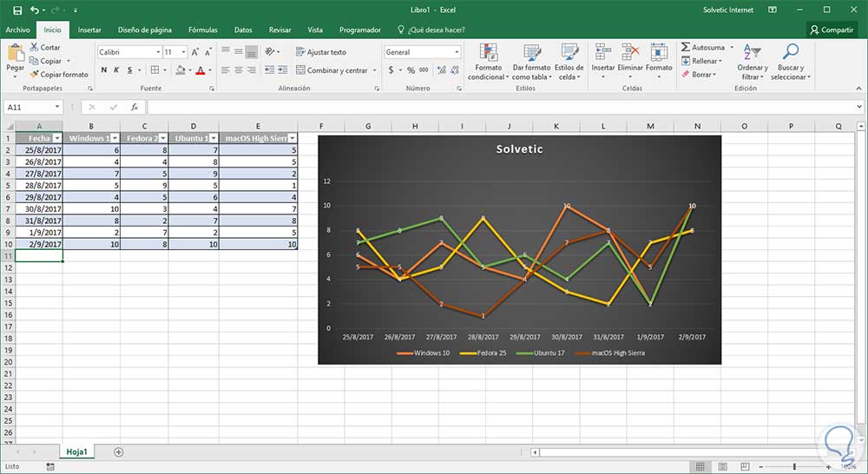Open the Ubuntu column filter dropdown

(214, 138)
